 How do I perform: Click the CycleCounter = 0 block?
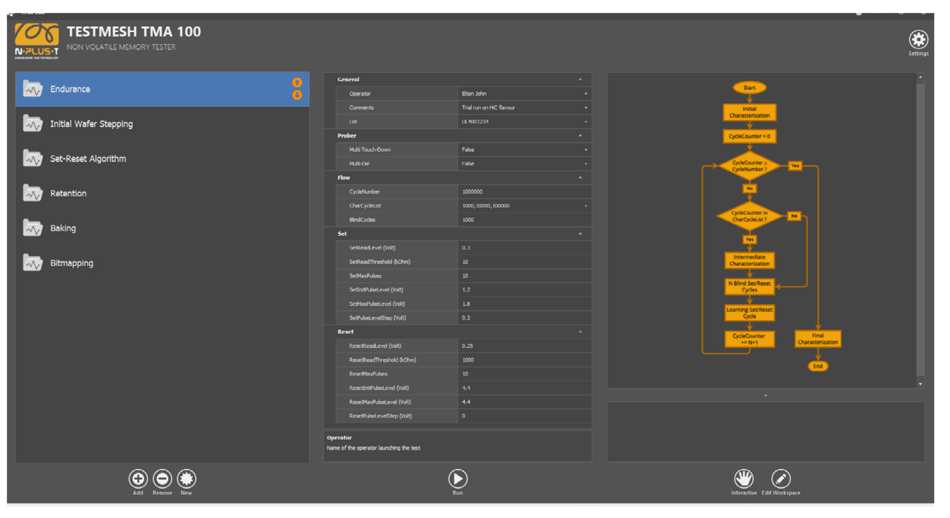pos(749,136)
